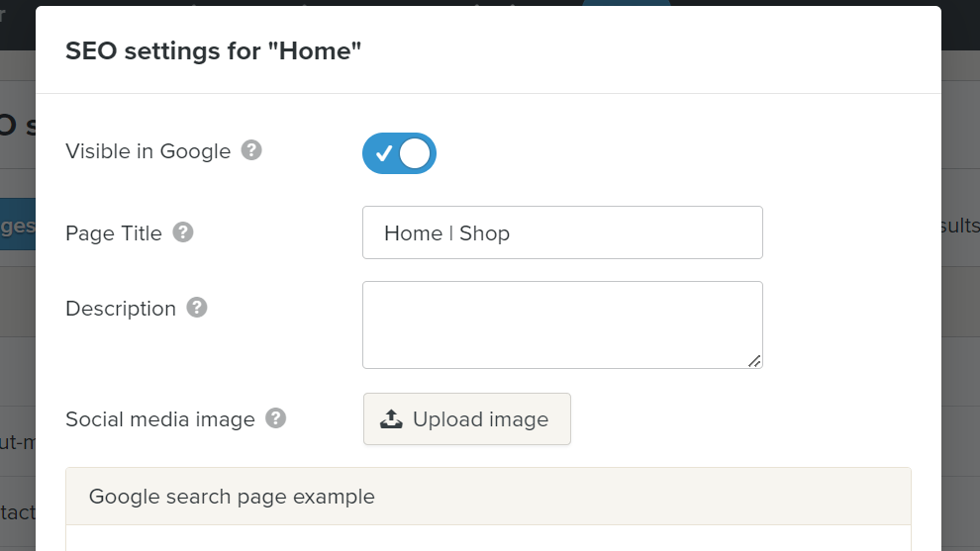Select the Google search page example header
The image size is (980, 551).
tap(488, 497)
